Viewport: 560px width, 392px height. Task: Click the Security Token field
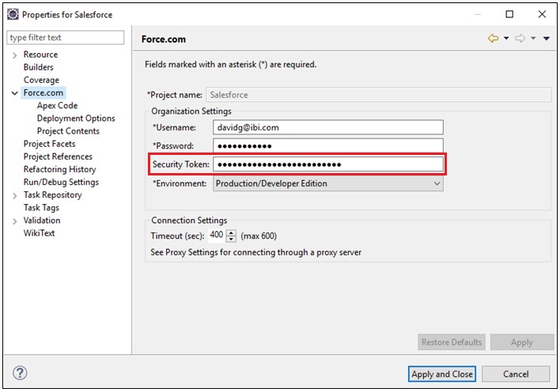328,164
